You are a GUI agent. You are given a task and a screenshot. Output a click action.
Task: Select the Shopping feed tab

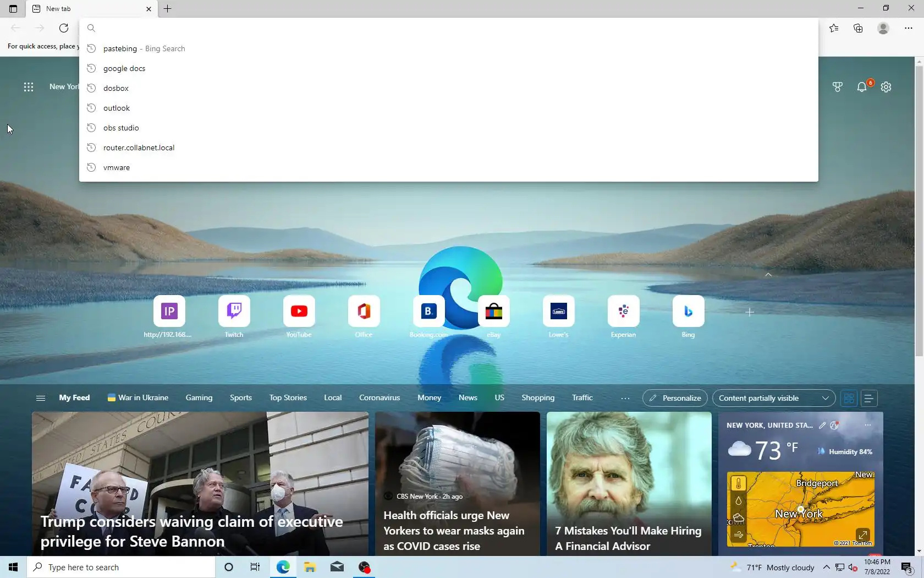(x=538, y=397)
